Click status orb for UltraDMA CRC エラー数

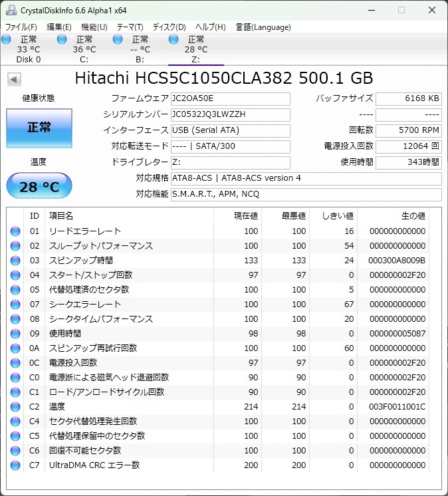click(15, 465)
